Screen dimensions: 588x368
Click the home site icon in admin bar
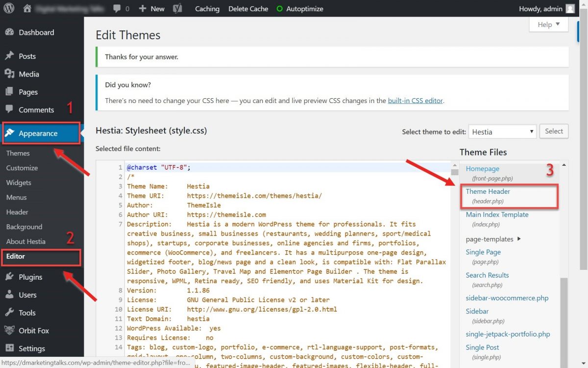click(27, 8)
